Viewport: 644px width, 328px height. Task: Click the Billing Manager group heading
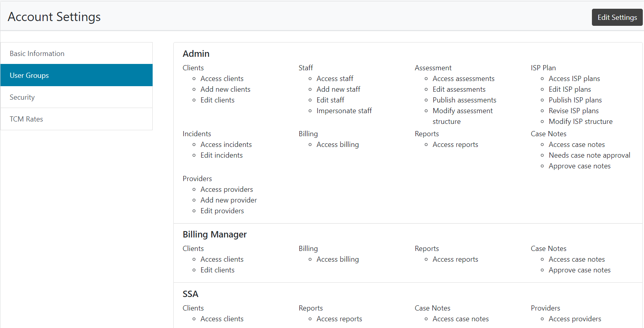pos(215,235)
